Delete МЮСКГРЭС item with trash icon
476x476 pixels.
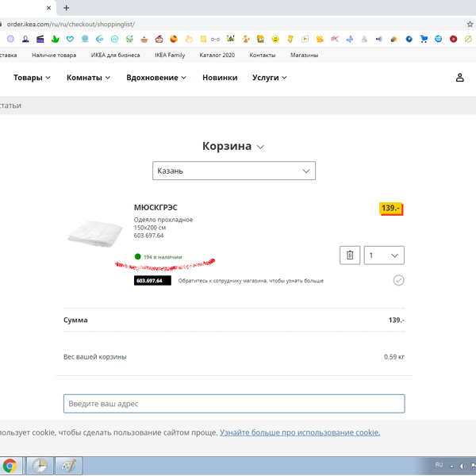[x=350, y=255]
